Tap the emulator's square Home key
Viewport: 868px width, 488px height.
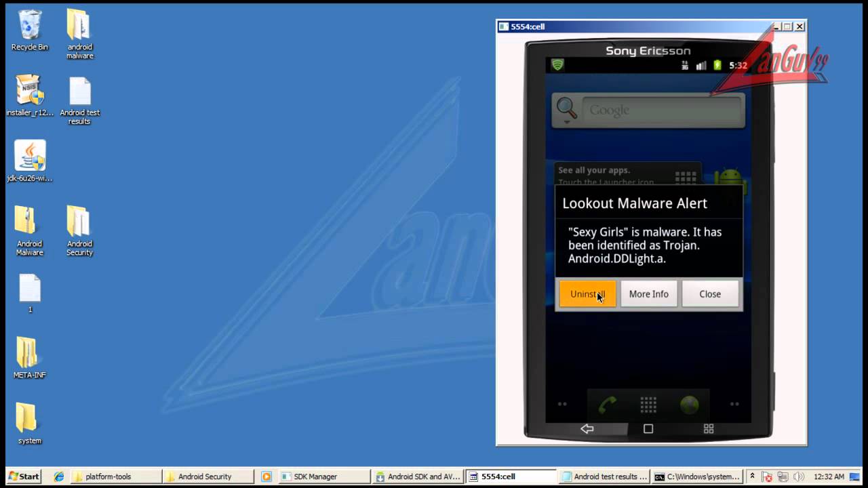[x=648, y=428]
